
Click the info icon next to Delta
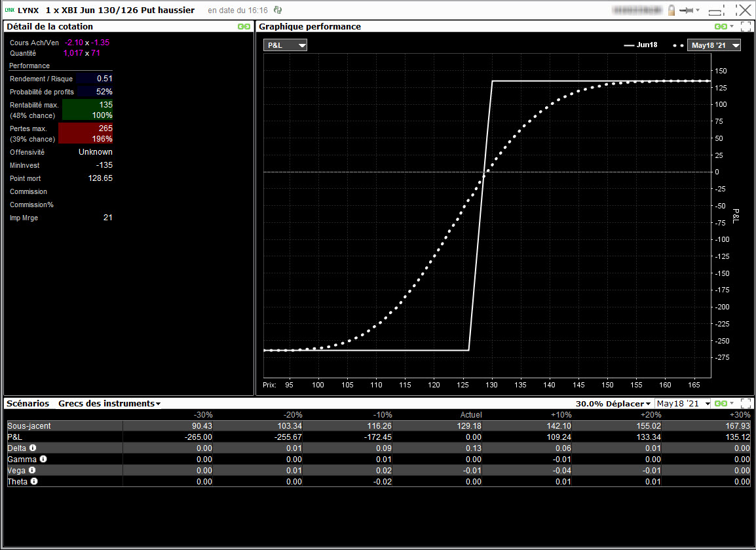[32, 448]
